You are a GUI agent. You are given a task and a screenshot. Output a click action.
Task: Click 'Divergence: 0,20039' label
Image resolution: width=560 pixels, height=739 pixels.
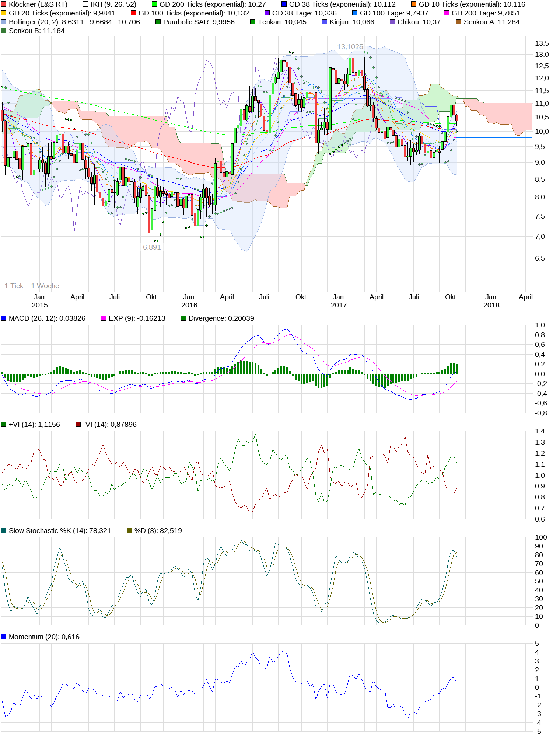pyautogui.click(x=221, y=318)
